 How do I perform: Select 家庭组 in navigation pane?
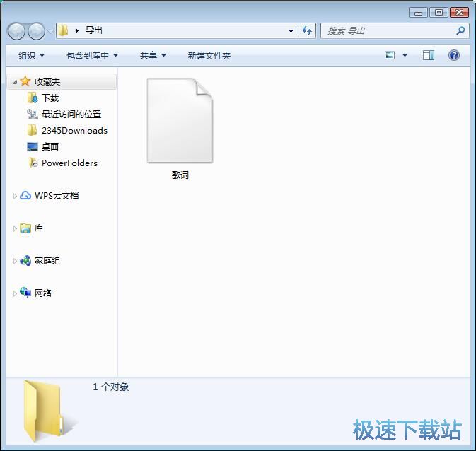[x=47, y=261]
